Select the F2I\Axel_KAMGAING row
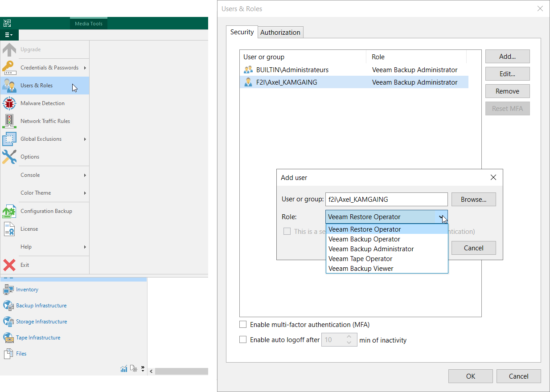This screenshot has width=550, height=392. coord(354,82)
